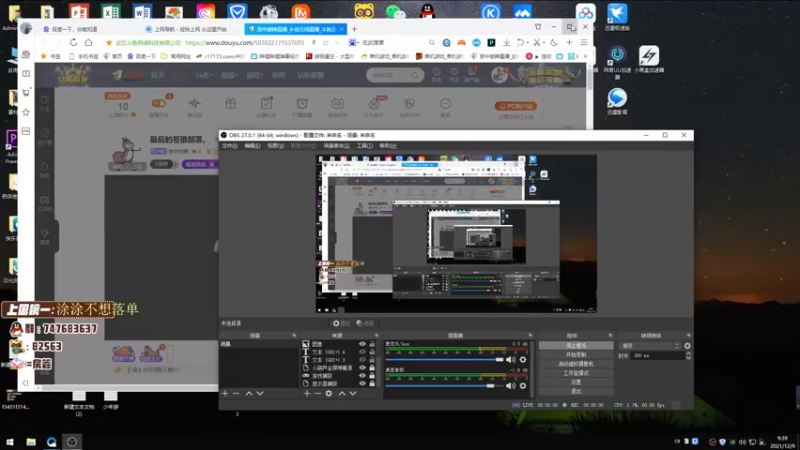
Task: Go to the browser home page
Action: pos(89,42)
